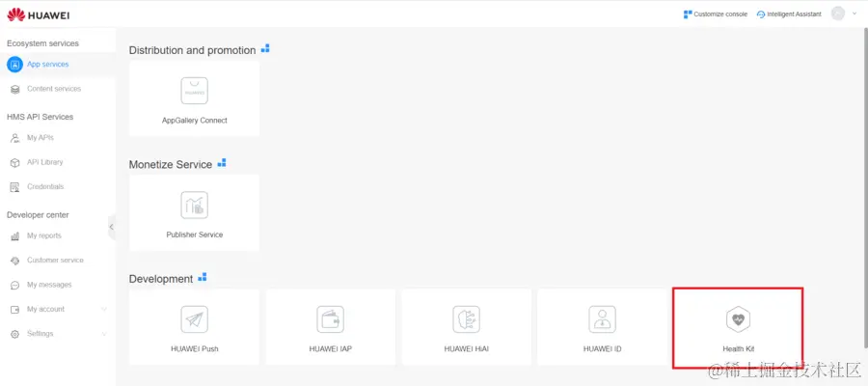Click the HUAWEI ID person icon

tap(602, 319)
